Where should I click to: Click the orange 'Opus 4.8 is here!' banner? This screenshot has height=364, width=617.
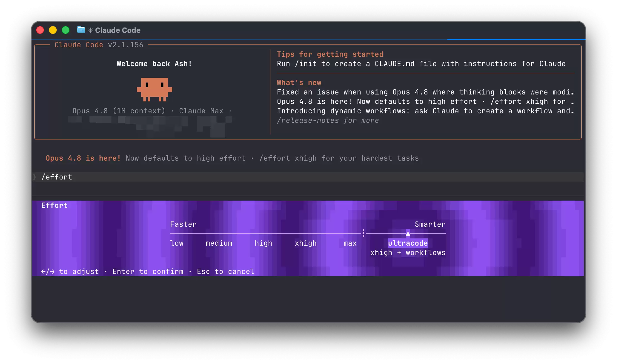(x=83, y=158)
